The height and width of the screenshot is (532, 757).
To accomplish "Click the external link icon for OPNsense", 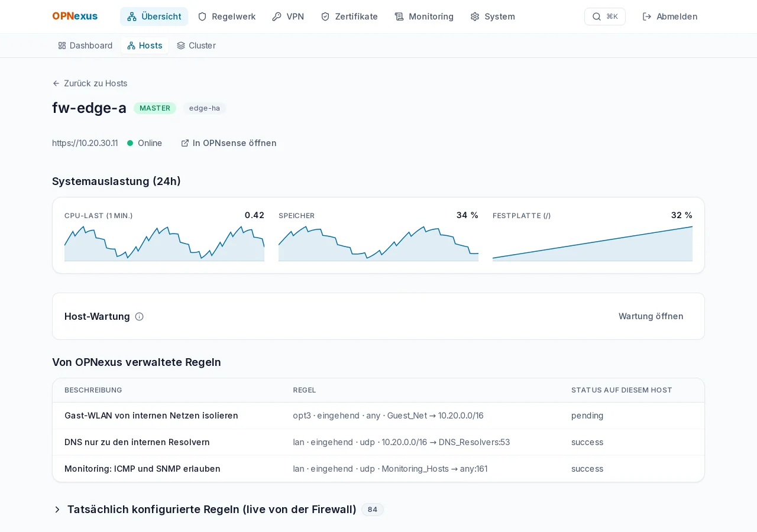I will [x=185, y=143].
